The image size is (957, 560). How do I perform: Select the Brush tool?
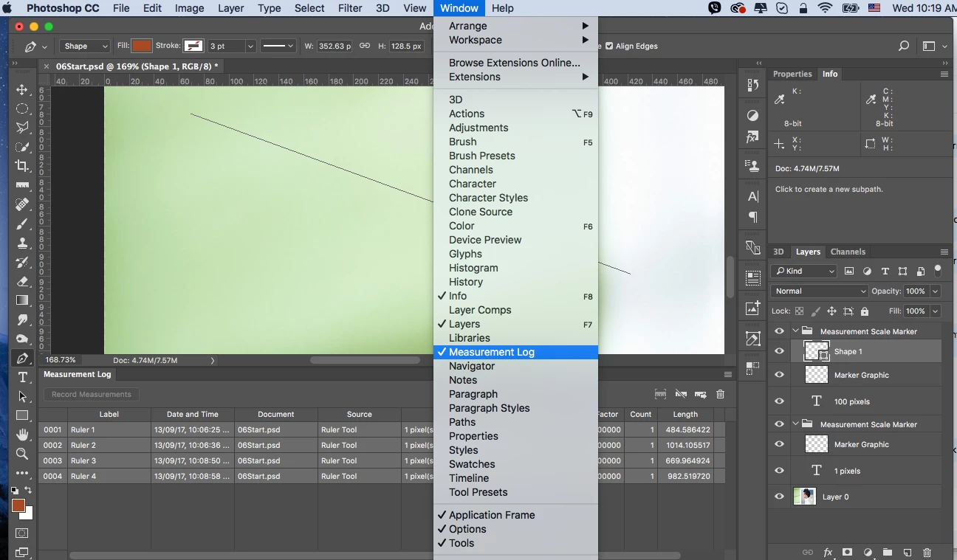(x=22, y=224)
